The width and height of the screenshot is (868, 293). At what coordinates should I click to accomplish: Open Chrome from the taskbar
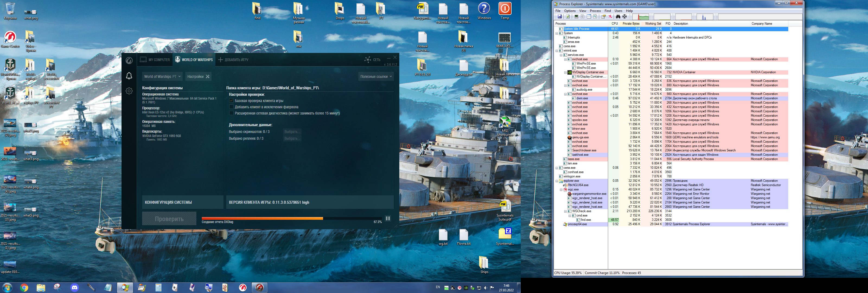[x=24, y=288]
